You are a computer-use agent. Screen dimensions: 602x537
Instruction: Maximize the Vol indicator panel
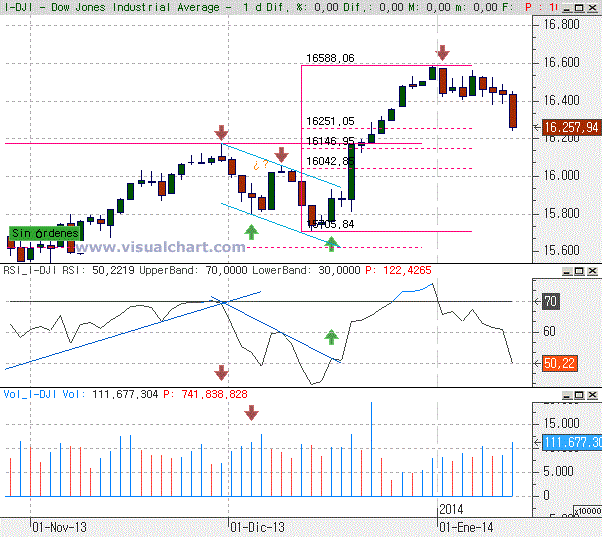[x=579, y=395]
